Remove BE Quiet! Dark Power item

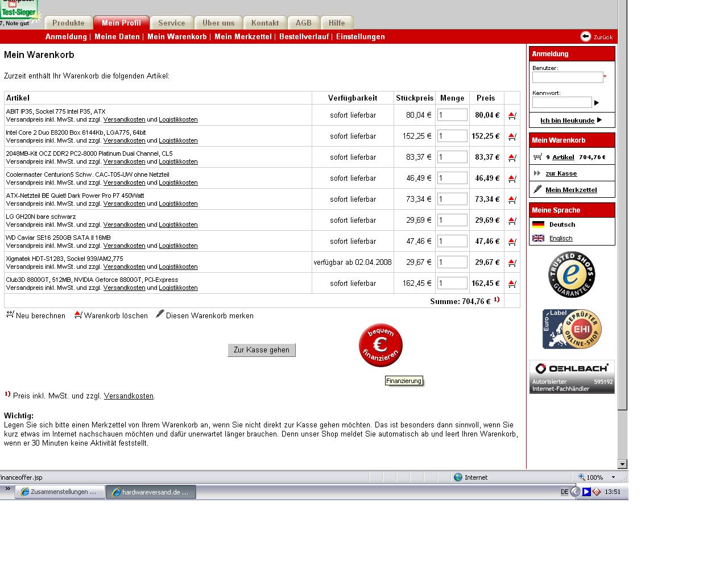pyautogui.click(x=512, y=199)
